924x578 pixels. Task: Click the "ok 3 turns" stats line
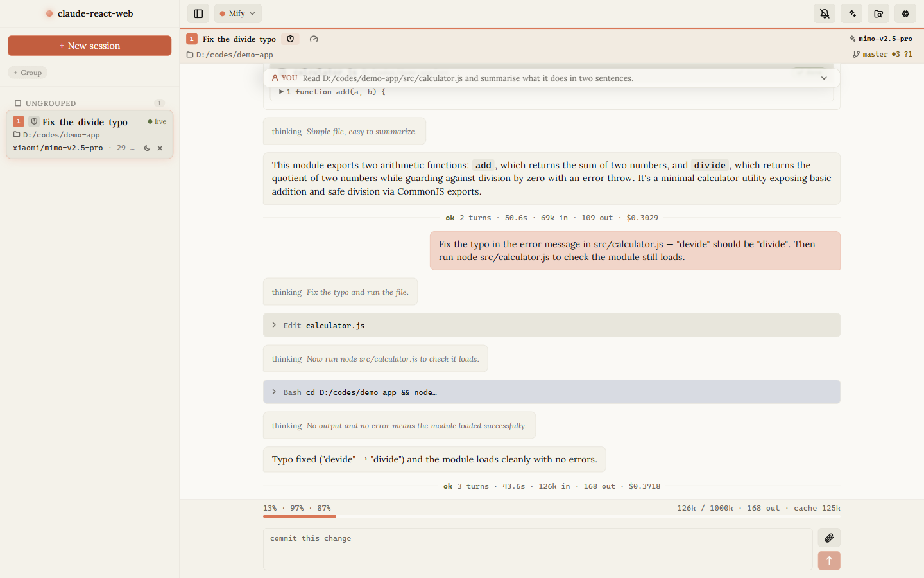click(x=552, y=487)
